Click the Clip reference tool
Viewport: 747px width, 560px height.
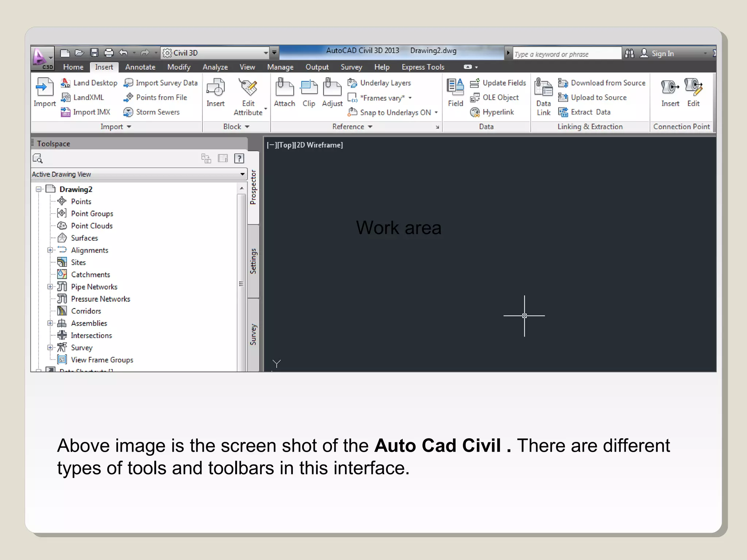(309, 93)
